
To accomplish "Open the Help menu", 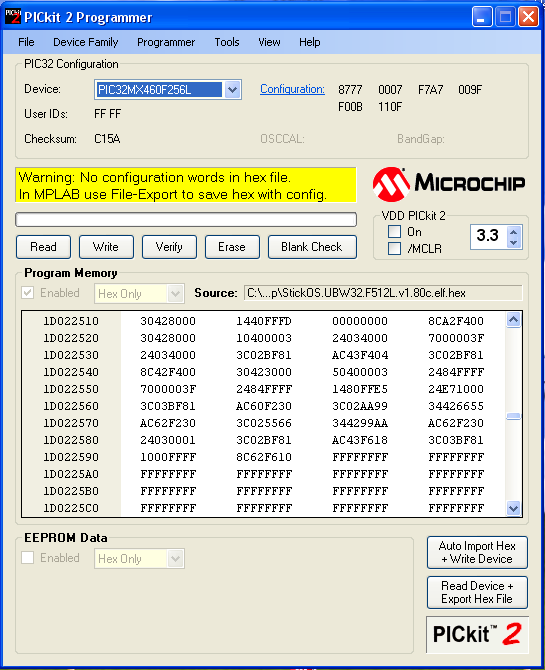I will pos(309,42).
